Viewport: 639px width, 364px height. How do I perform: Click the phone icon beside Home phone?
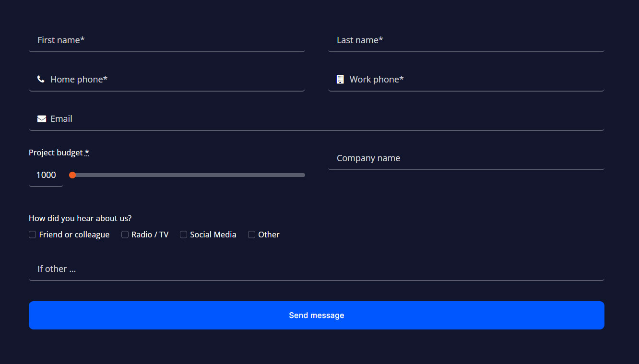[x=41, y=79]
